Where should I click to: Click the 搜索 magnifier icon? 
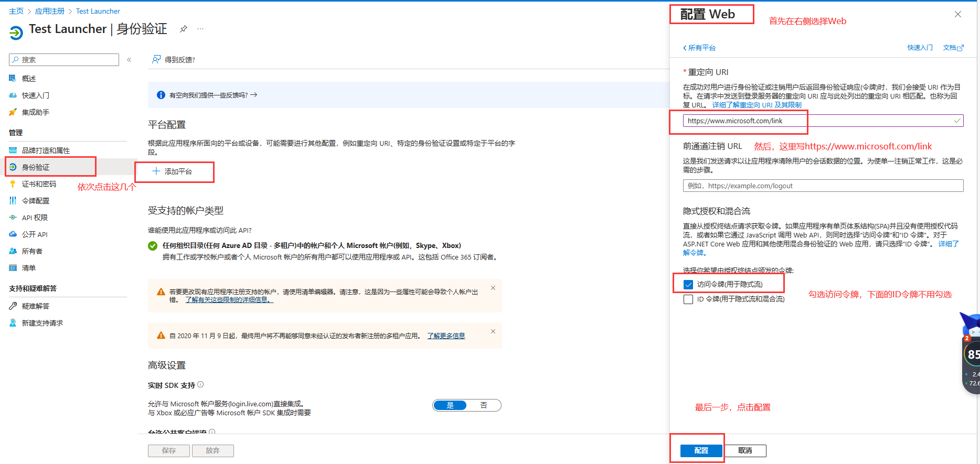(x=16, y=60)
